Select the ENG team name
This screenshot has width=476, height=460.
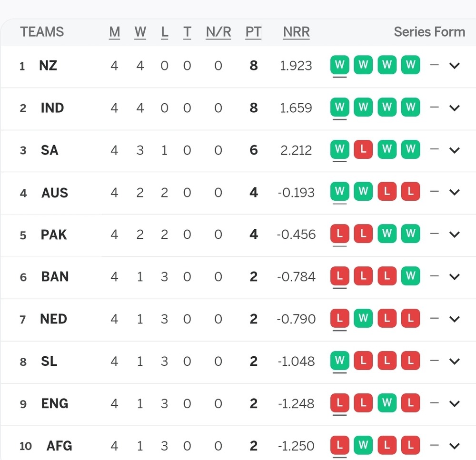(x=55, y=403)
